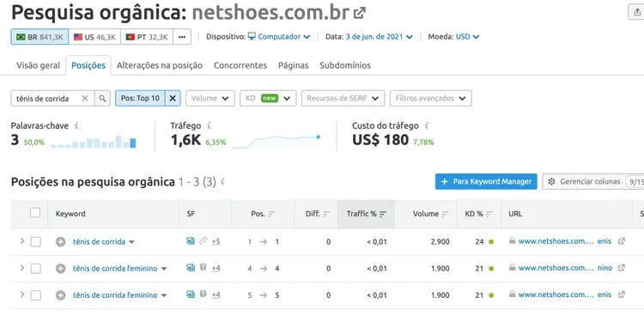
Task: Click reviews SERP feature icon in position 4 row
Action: (x=203, y=268)
